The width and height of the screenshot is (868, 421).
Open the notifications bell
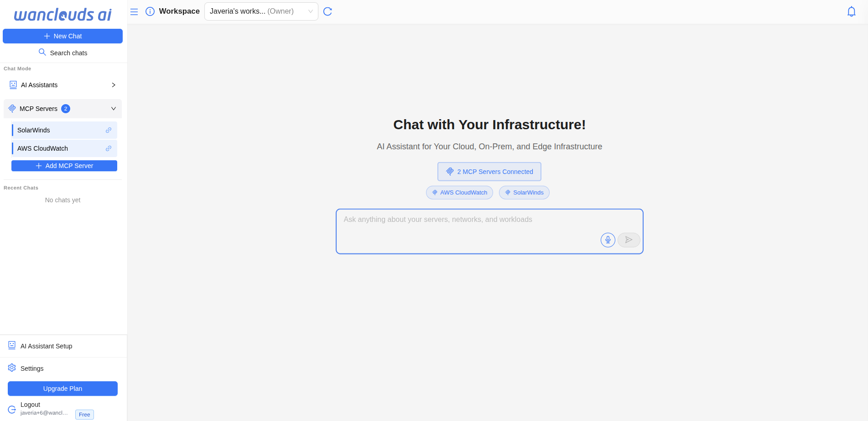(851, 11)
